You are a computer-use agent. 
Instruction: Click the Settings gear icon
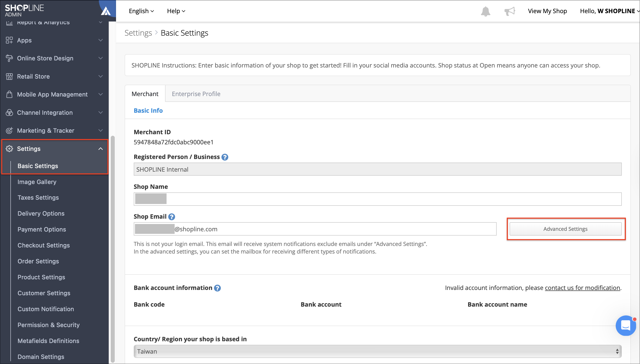pyautogui.click(x=9, y=149)
